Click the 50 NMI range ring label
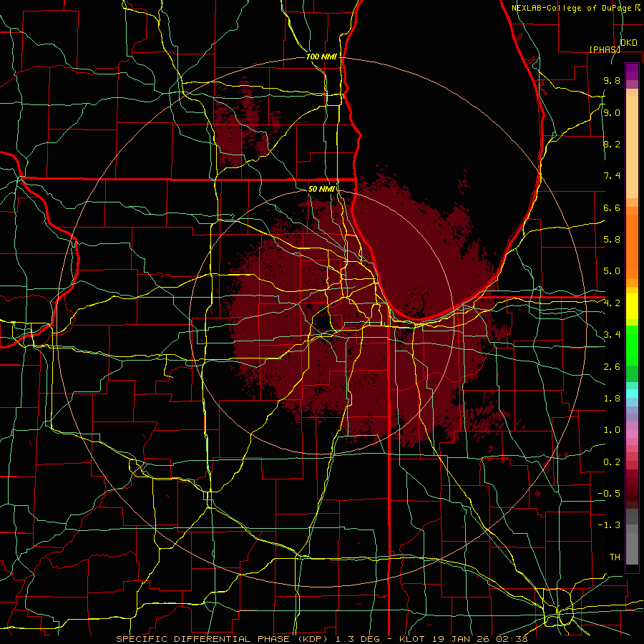 click(x=321, y=190)
